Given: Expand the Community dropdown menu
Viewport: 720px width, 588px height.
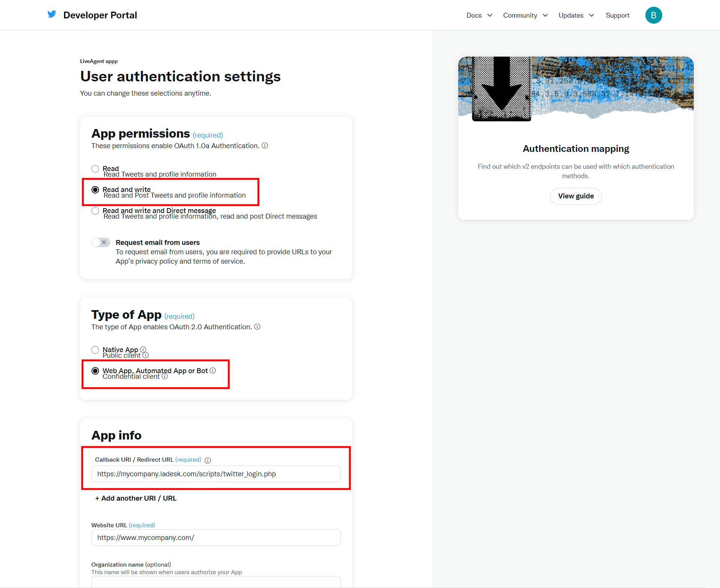Looking at the screenshot, I should pyautogui.click(x=525, y=15).
